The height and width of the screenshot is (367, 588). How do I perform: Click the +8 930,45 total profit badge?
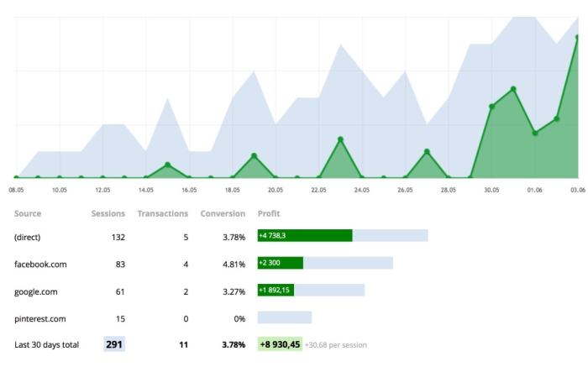(x=280, y=344)
